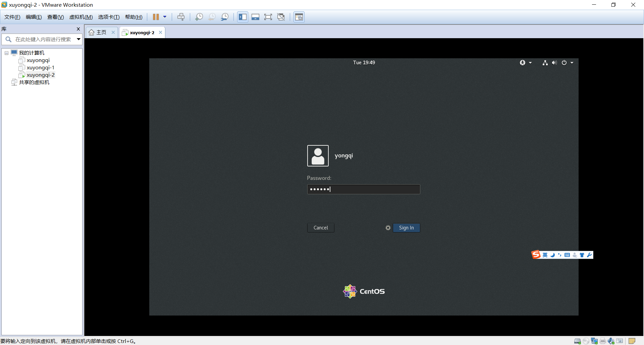The height and width of the screenshot is (345, 644).
Task: Click the printer status icon
Action: [603, 341]
